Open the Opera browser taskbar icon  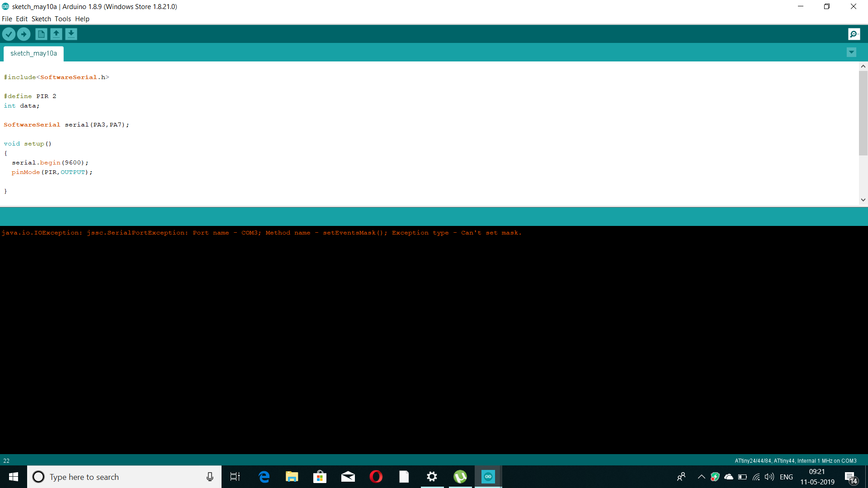[x=376, y=477]
